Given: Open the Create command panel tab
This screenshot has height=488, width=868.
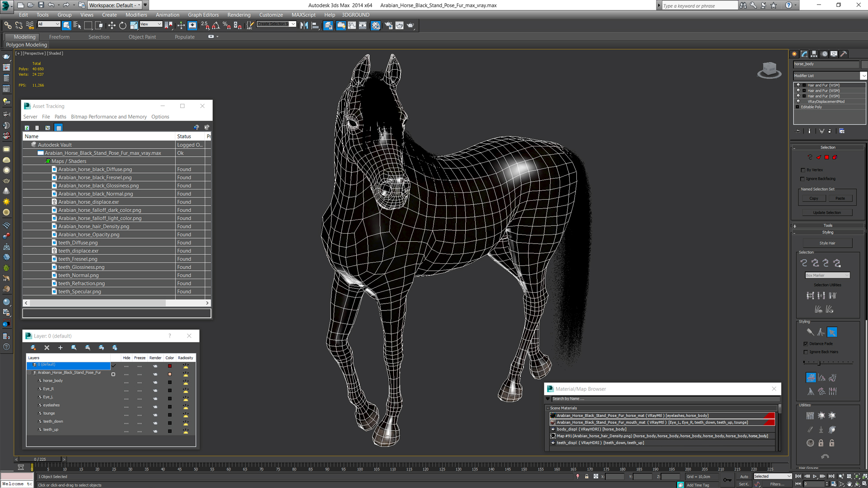Looking at the screenshot, I should [x=794, y=54].
